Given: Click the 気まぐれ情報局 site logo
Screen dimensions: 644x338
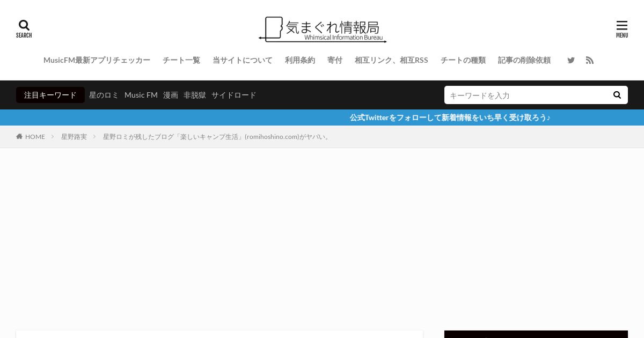Looking at the screenshot, I should pos(322,30).
